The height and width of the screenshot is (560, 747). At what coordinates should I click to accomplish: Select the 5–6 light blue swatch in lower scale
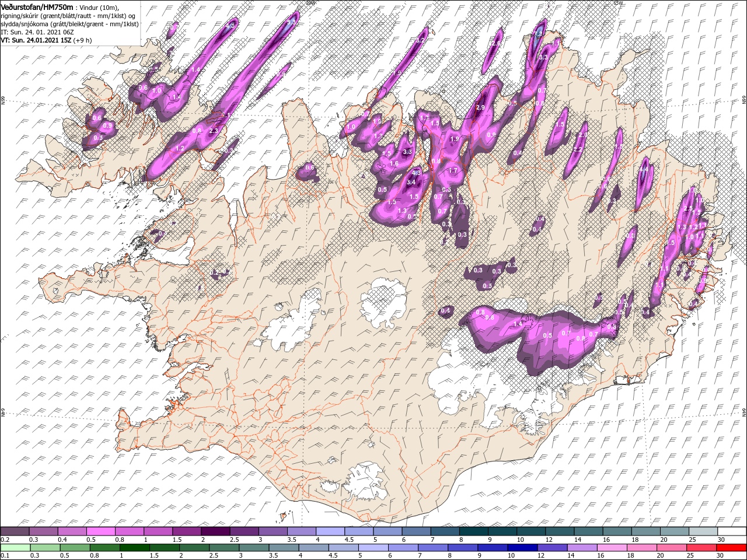pyautogui.click(x=373, y=548)
